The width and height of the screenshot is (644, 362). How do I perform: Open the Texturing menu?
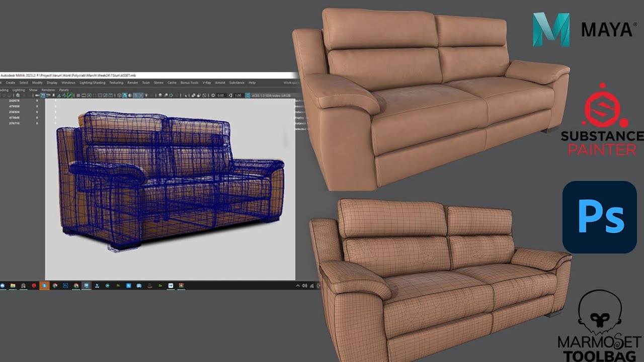116,82
